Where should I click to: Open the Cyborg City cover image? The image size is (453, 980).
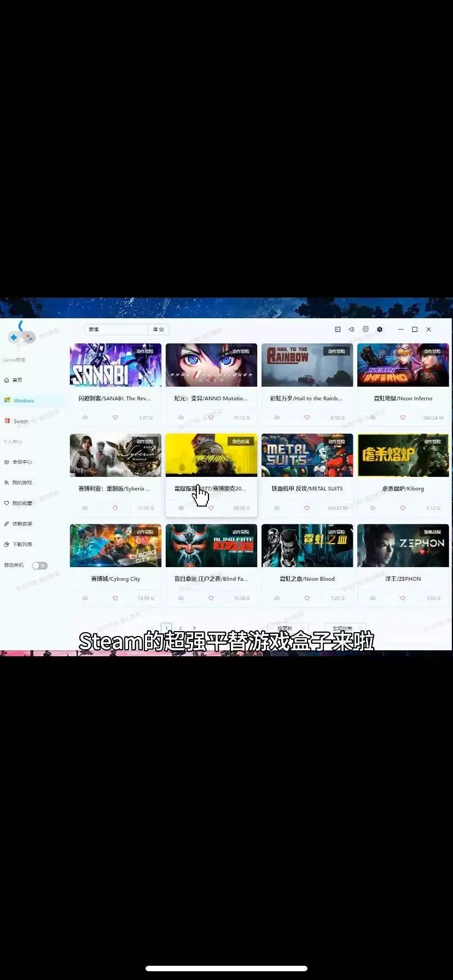tap(115, 546)
